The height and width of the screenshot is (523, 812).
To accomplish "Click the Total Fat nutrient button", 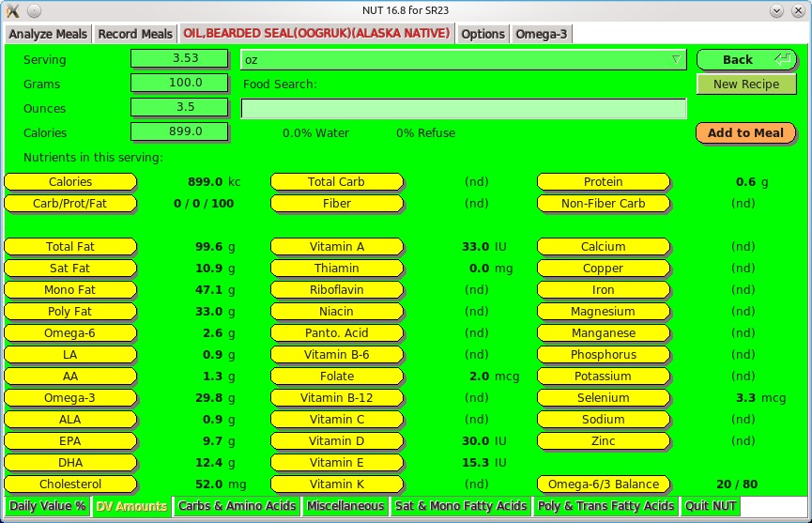I will pos(70,247).
